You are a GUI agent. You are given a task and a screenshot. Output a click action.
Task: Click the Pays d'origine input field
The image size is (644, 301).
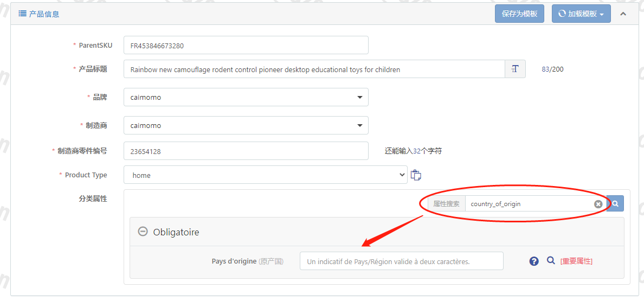[401, 261]
